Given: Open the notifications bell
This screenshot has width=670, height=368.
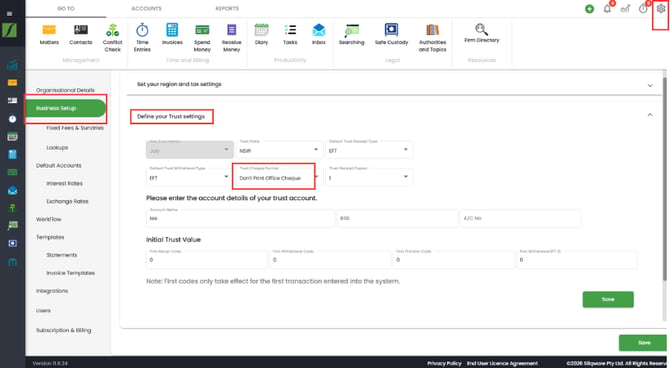Looking at the screenshot, I should (x=607, y=9).
